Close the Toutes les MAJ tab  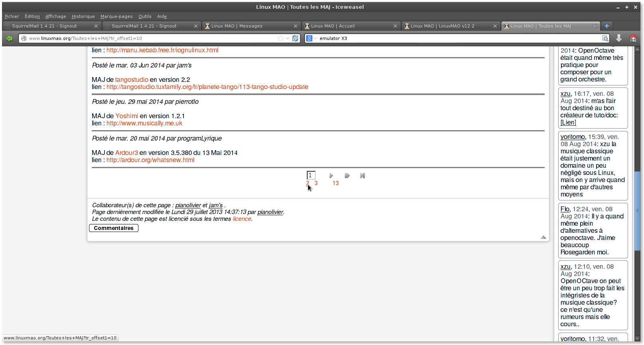(595, 26)
